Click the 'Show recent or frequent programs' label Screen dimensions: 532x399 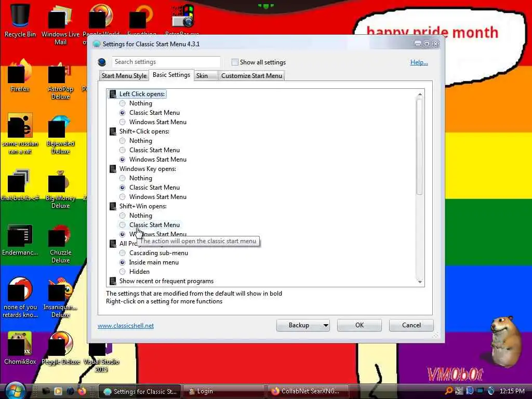pyautogui.click(x=166, y=281)
